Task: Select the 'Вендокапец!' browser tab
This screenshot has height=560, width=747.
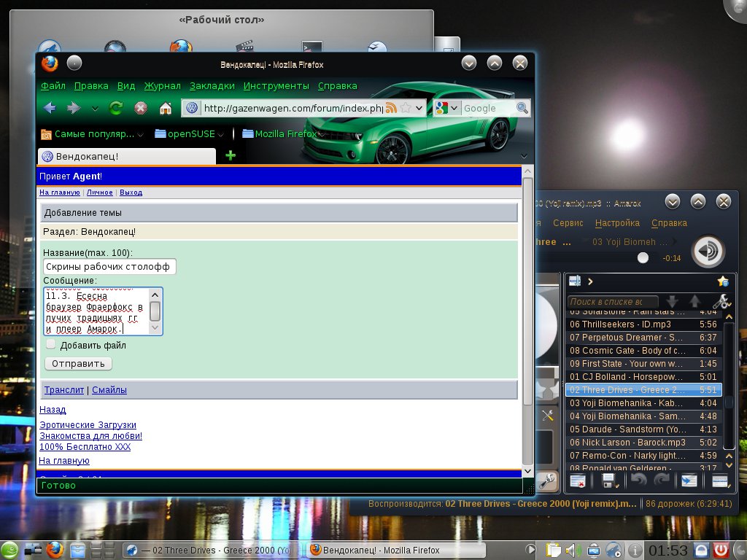Action: click(127, 156)
